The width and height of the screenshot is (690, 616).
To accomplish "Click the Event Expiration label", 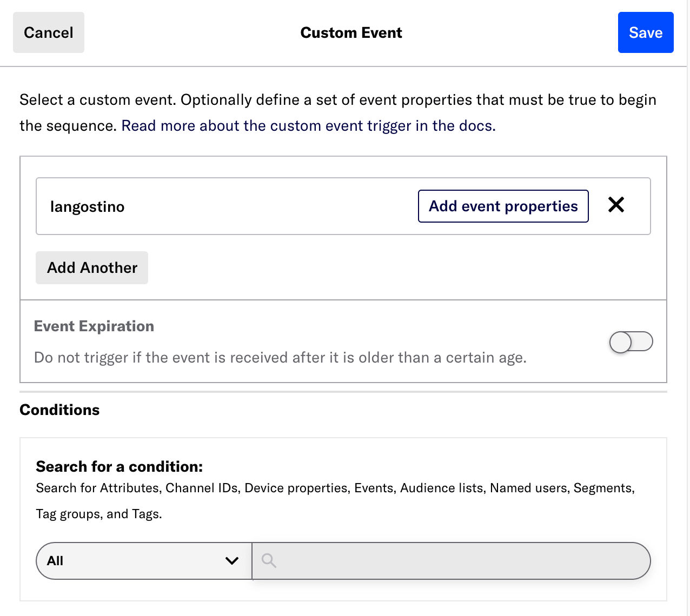I will [94, 326].
